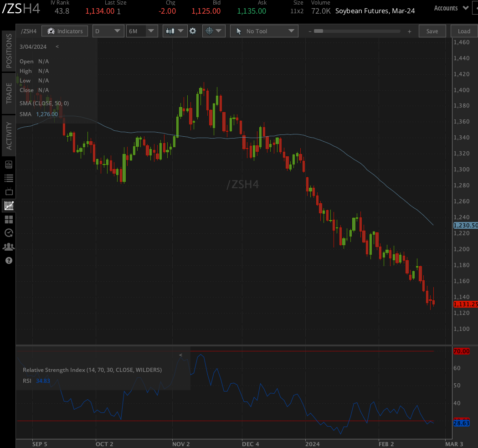Open the analysis book icon in sidebar

[9, 165]
